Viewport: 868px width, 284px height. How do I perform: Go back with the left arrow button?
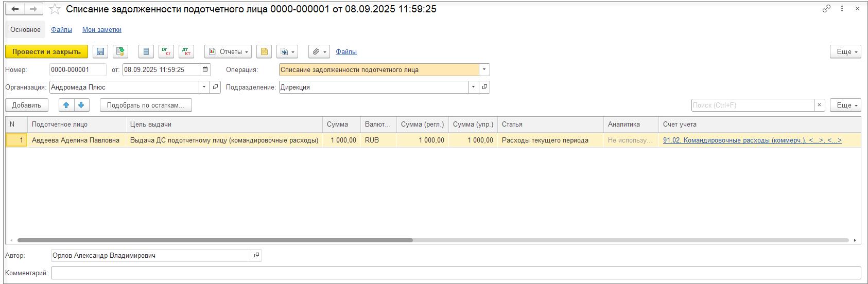click(15, 9)
